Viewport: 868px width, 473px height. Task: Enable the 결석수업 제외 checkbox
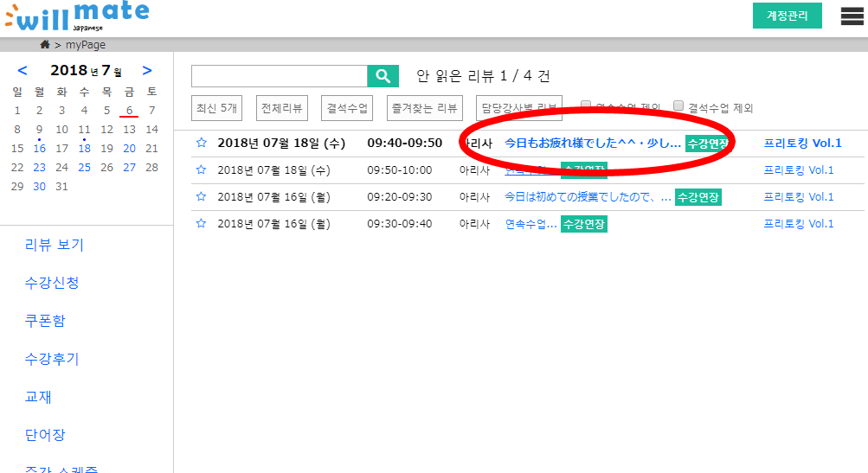coord(678,106)
